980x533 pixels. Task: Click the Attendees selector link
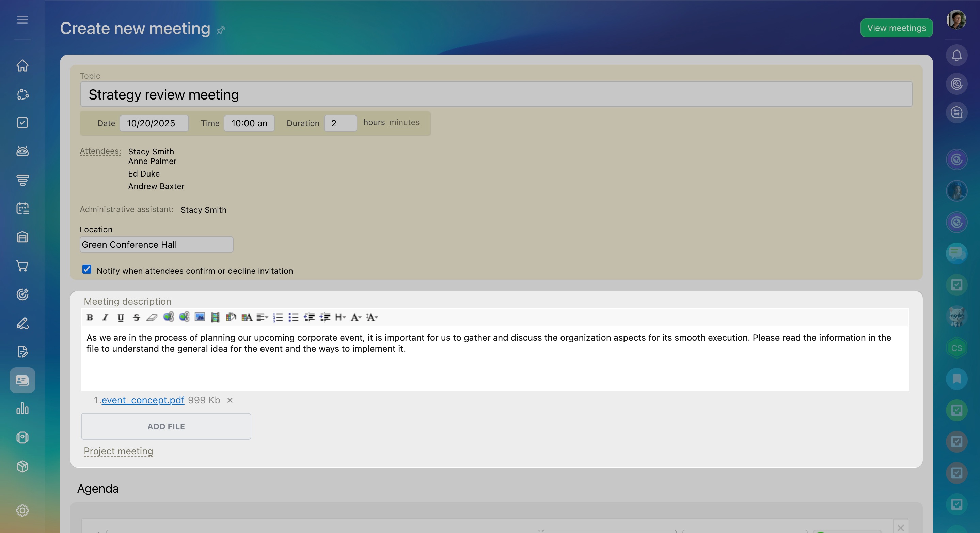click(x=100, y=151)
